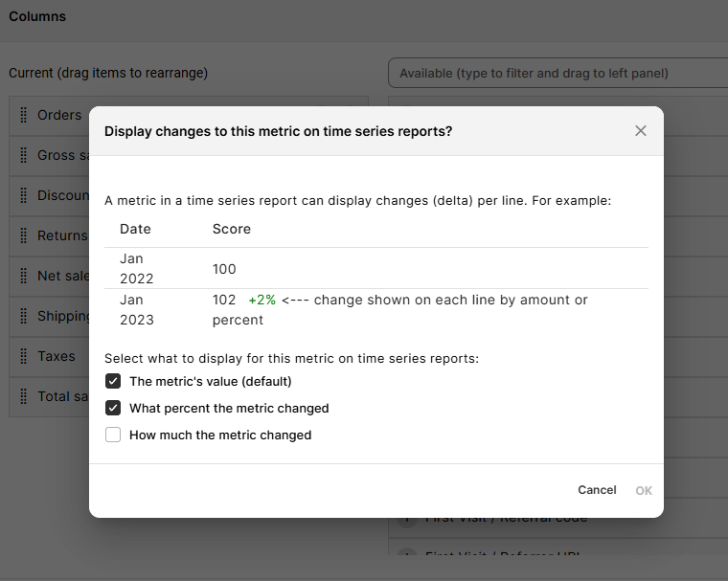Viewport: 728px width, 581px height.
Task: Focus the Available columns filter field
Action: [557, 73]
